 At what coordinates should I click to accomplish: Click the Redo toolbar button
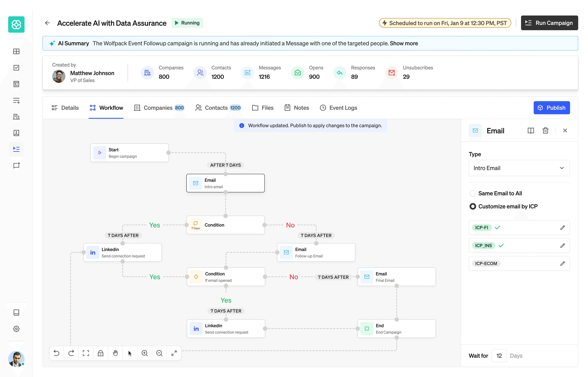71,353
